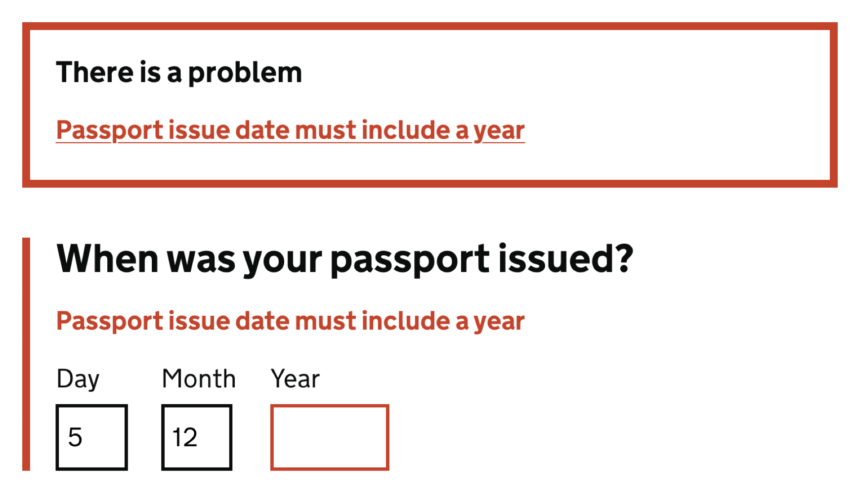
Task: Click the Month label text
Action: tap(198, 378)
